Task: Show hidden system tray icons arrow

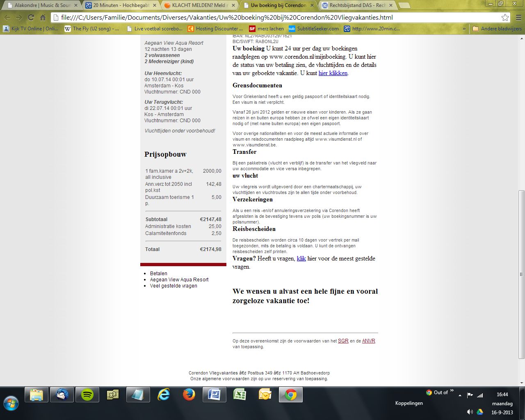Action: coord(460,395)
